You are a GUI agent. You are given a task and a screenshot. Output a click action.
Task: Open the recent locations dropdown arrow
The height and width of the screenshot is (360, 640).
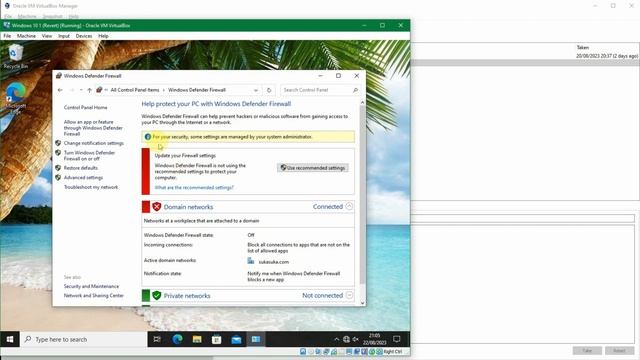[81, 90]
